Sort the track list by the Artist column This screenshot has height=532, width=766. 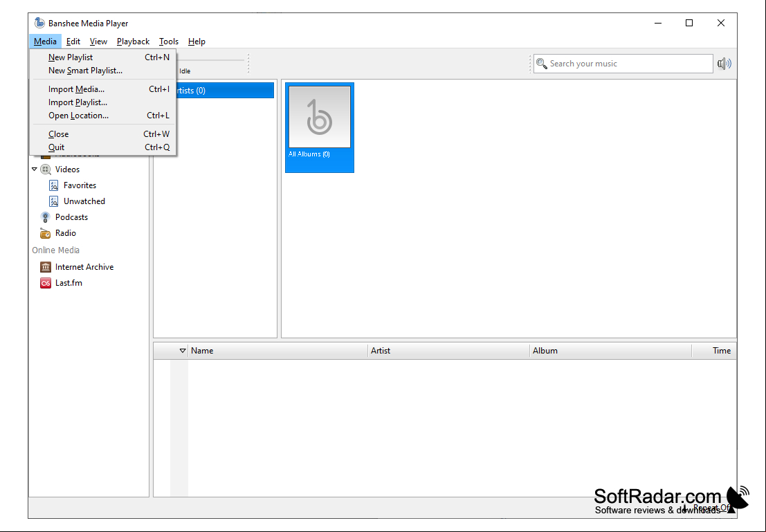(x=448, y=351)
